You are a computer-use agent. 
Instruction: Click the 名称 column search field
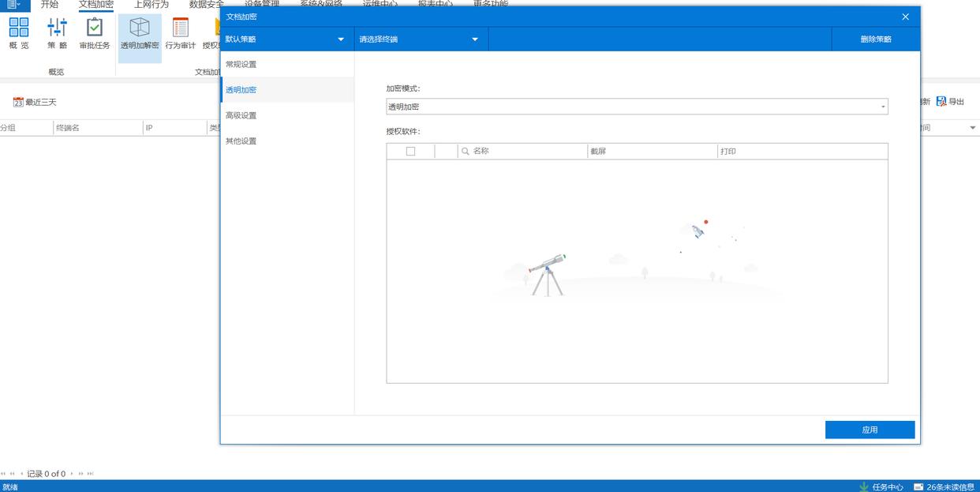click(522, 151)
